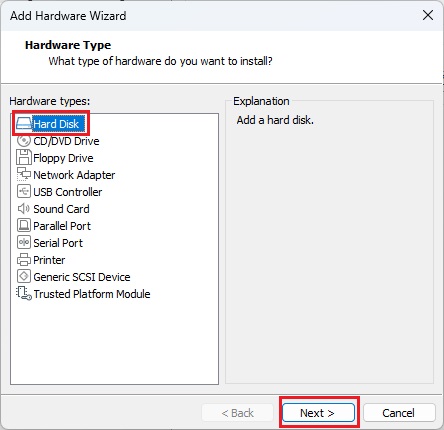Click the Floppy Drive diskette icon
444x430 pixels.
(24, 157)
